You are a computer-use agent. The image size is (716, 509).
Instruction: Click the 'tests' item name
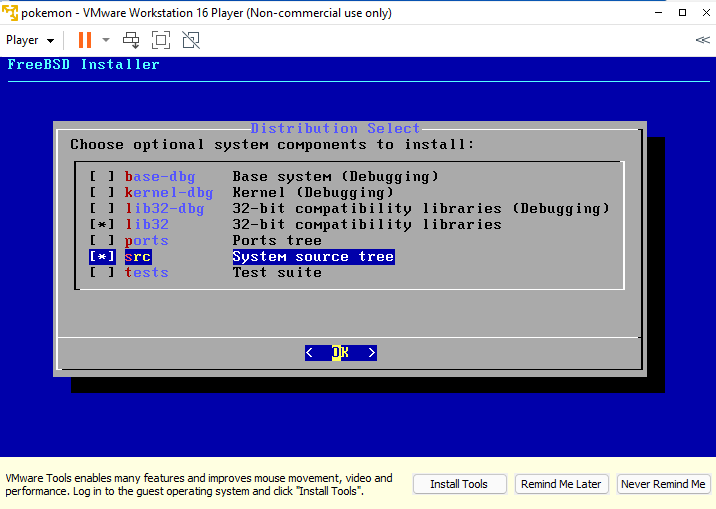tap(147, 272)
